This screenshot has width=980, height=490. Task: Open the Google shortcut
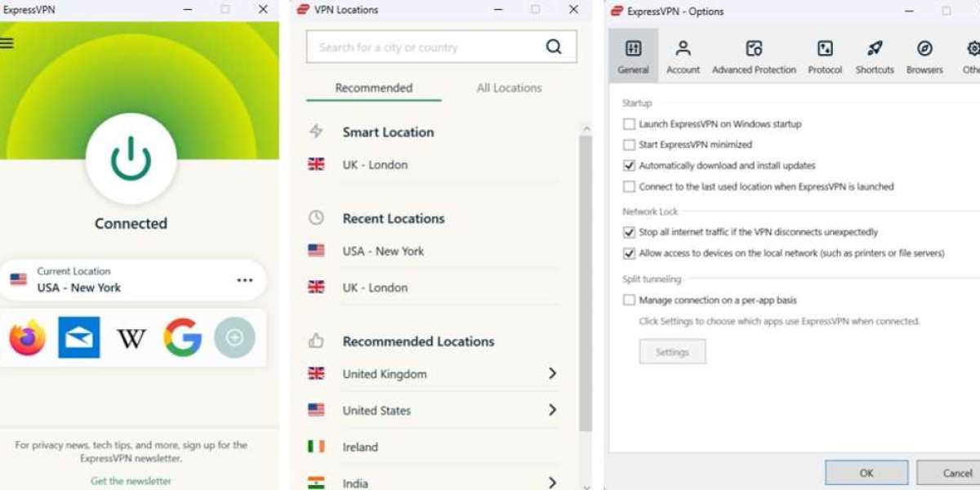click(183, 336)
